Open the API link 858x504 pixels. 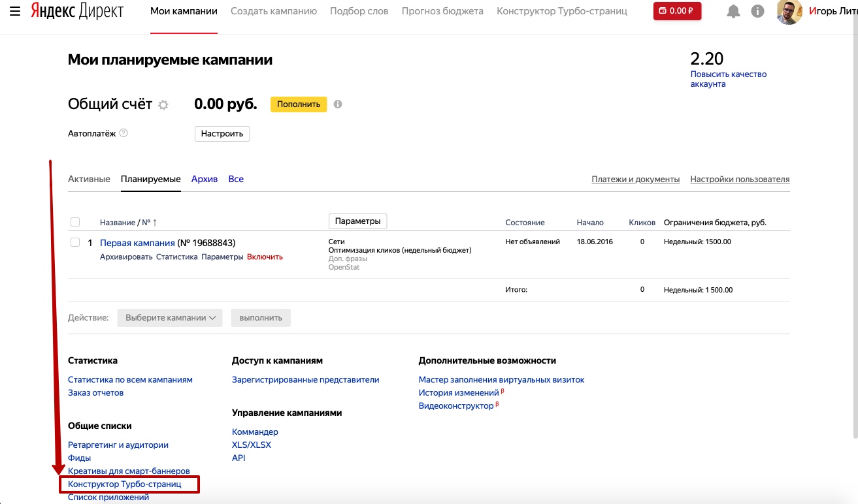[239, 458]
